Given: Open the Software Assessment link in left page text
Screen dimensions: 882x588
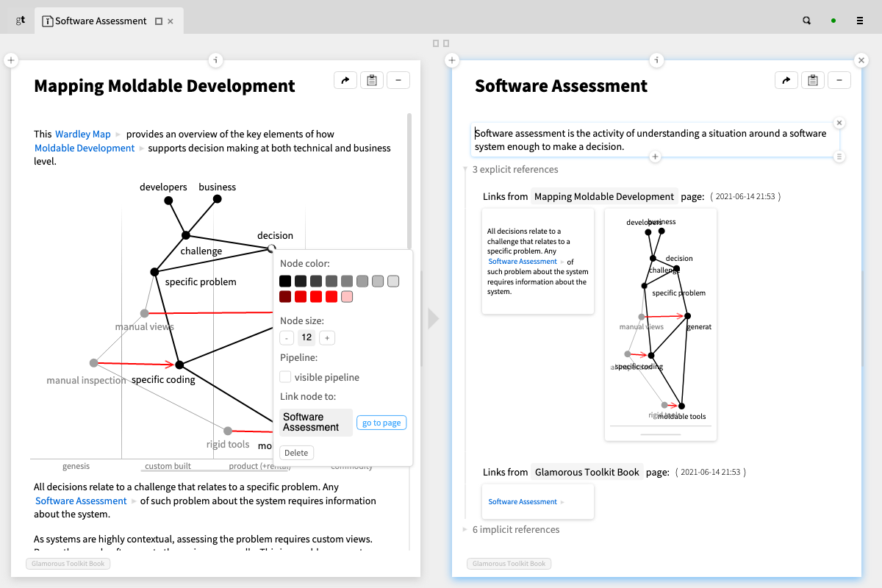Looking at the screenshot, I should click(x=82, y=501).
